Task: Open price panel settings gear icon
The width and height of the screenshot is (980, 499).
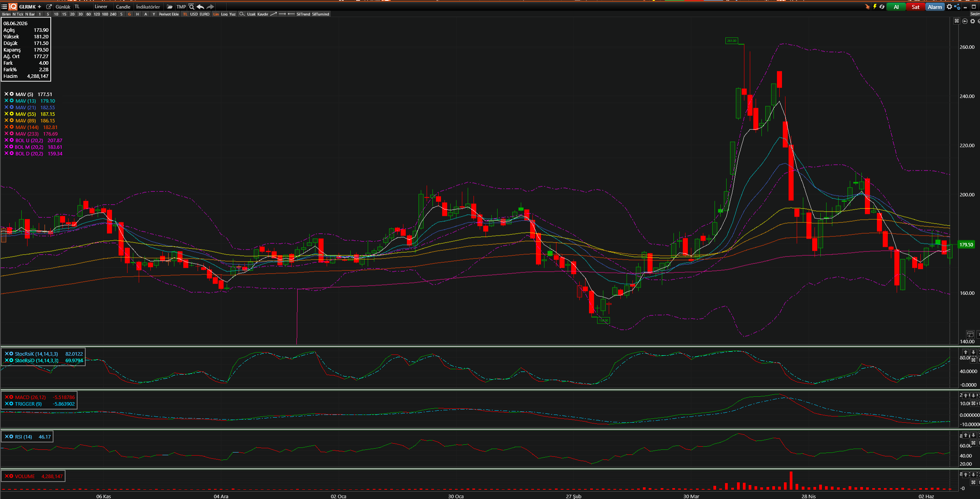Action: click(x=973, y=21)
